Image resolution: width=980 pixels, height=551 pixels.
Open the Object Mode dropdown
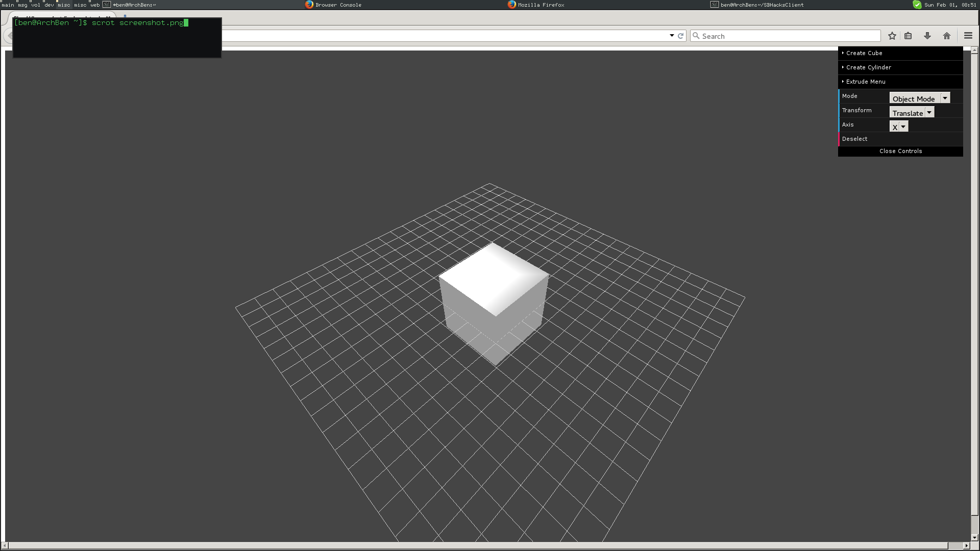919,98
